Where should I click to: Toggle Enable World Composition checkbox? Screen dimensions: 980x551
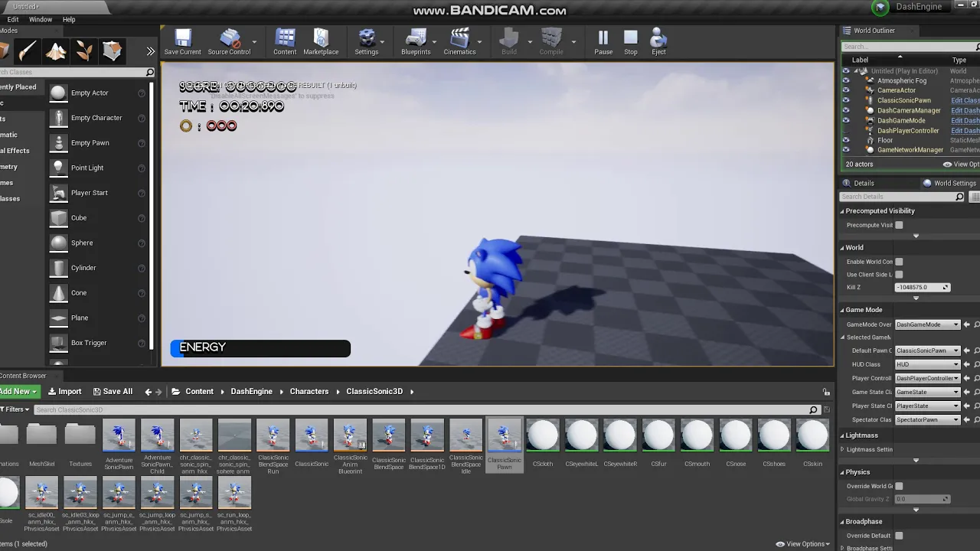[x=899, y=262]
